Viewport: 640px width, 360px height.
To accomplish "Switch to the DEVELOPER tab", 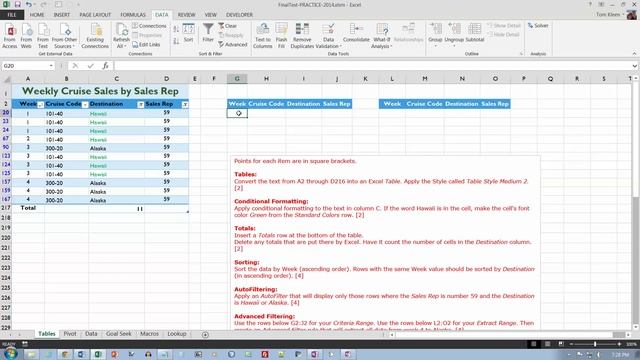I will pyautogui.click(x=239, y=15).
